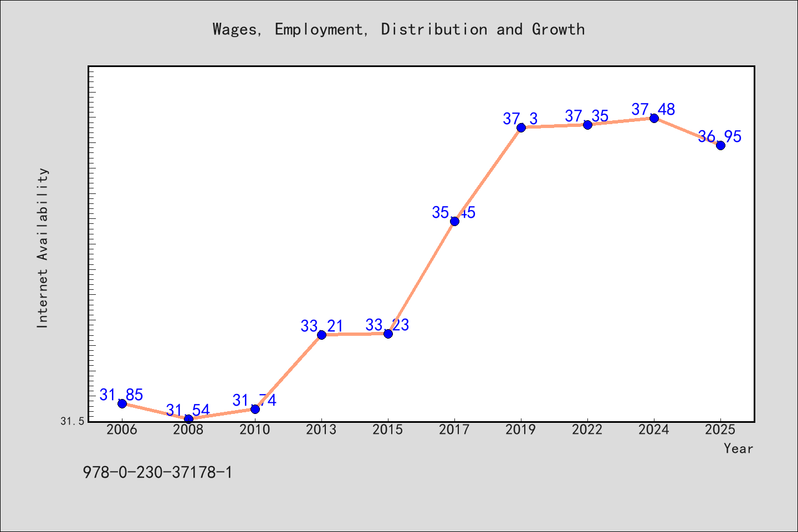Select the 2015 x-axis tick label

tap(388, 430)
